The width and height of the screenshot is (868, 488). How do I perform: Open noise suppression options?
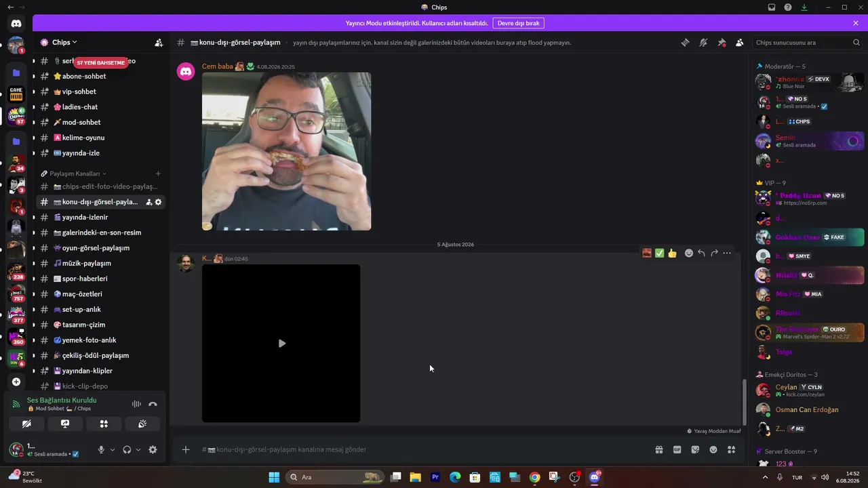(x=136, y=404)
